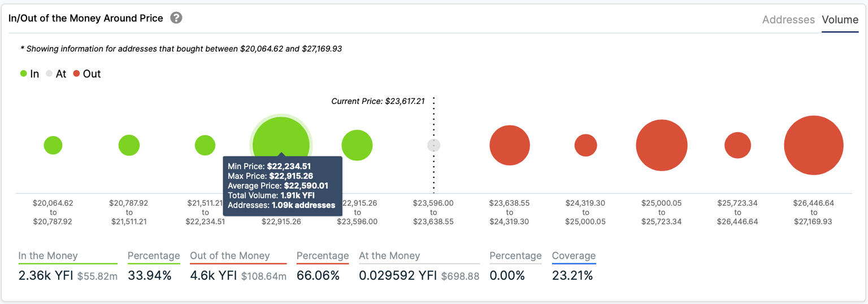
Task: Toggle the green In legend item
Action: point(29,74)
